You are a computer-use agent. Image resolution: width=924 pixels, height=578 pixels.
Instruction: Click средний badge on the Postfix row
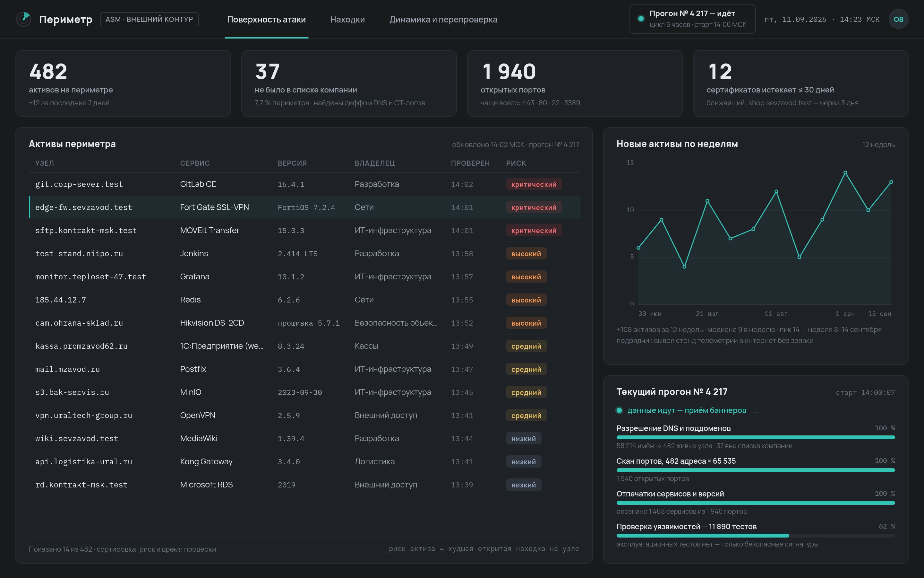526,369
